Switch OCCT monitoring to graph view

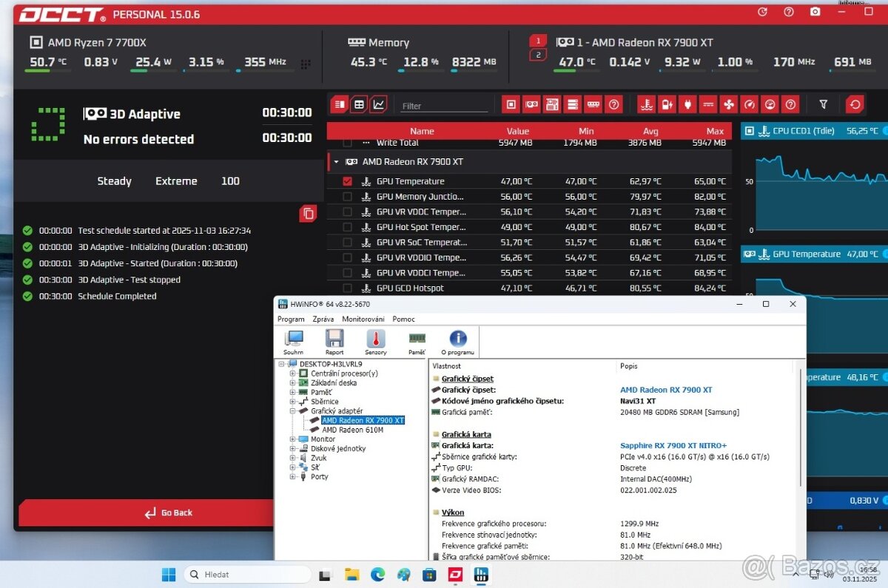tap(378, 104)
